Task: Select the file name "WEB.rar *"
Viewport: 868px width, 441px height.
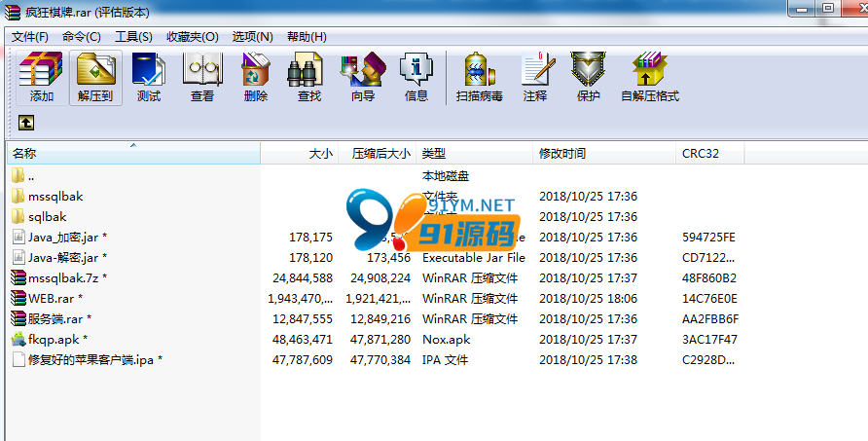Action: pos(55,299)
